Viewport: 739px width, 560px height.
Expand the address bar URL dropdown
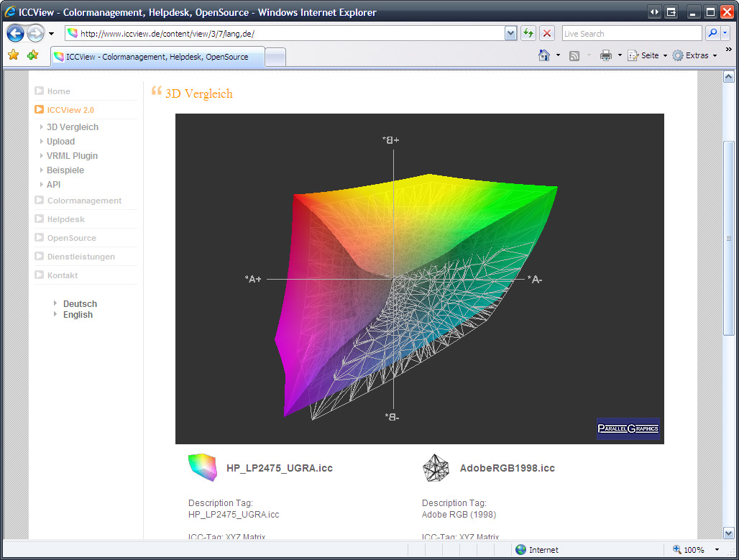510,33
